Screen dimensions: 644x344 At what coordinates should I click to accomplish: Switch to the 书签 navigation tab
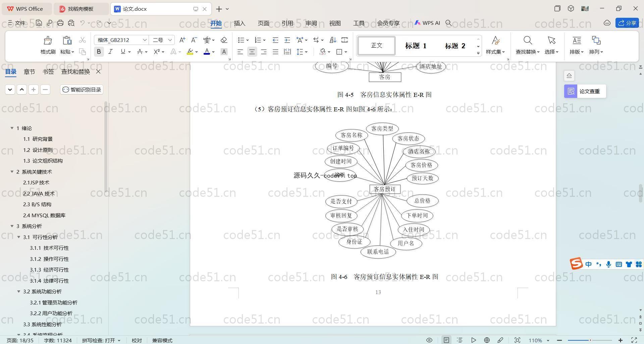pyautogui.click(x=48, y=71)
